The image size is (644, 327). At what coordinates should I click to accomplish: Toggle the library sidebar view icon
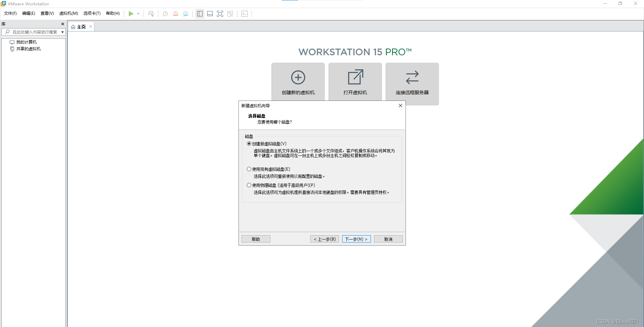(x=200, y=14)
